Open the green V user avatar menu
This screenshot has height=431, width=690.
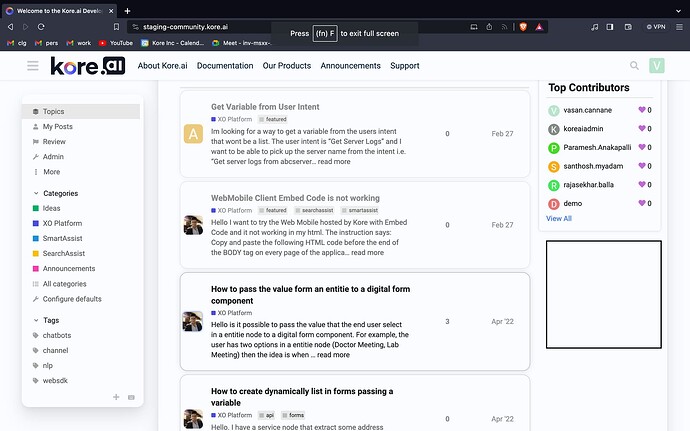pyautogui.click(x=657, y=66)
